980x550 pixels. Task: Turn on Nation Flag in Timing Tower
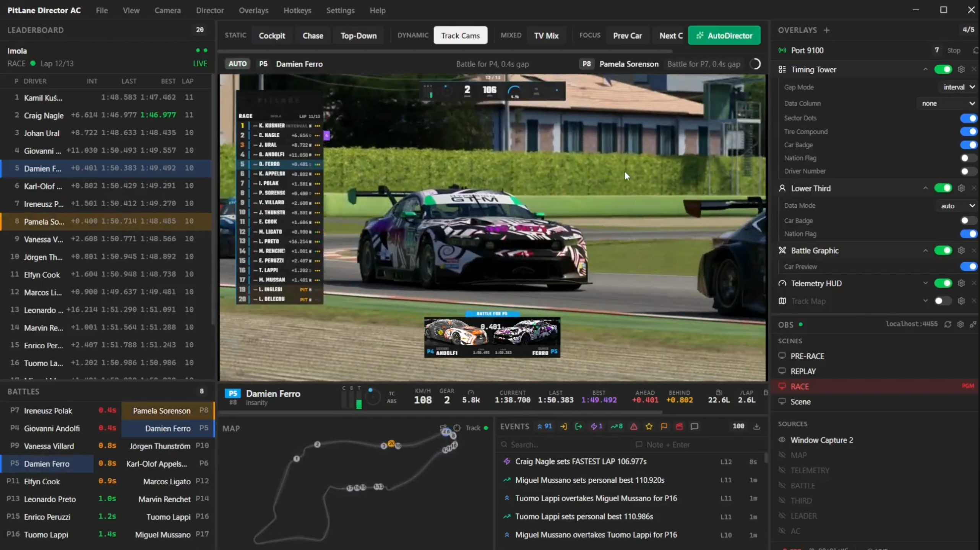click(968, 158)
